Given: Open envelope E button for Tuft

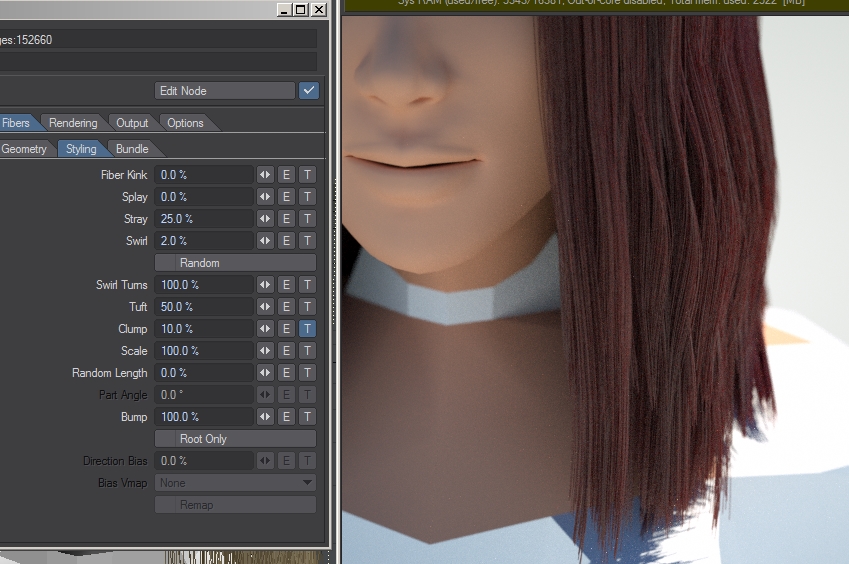Looking at the screenshot, I should (286, 307).
